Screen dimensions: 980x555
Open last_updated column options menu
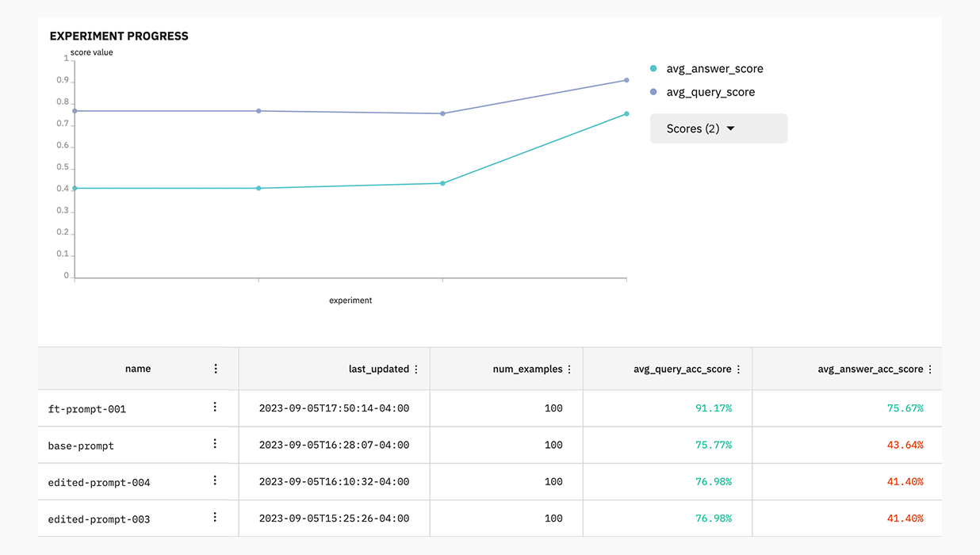pyautogui.click(x=416, y=369)
